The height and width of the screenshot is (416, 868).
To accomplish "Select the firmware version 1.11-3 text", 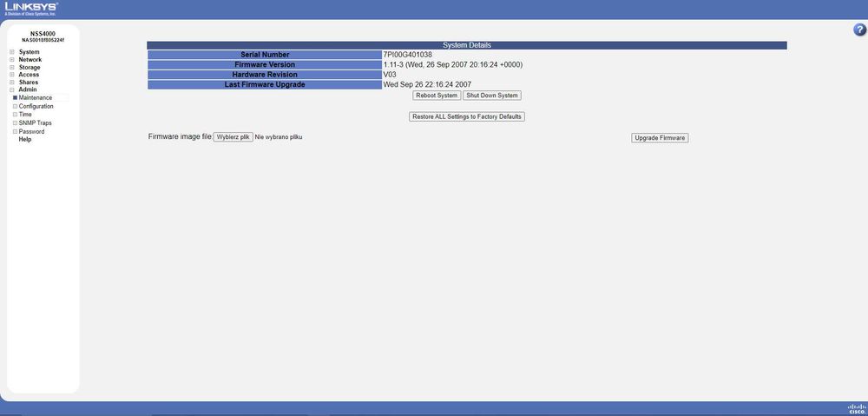I will 453,65.
